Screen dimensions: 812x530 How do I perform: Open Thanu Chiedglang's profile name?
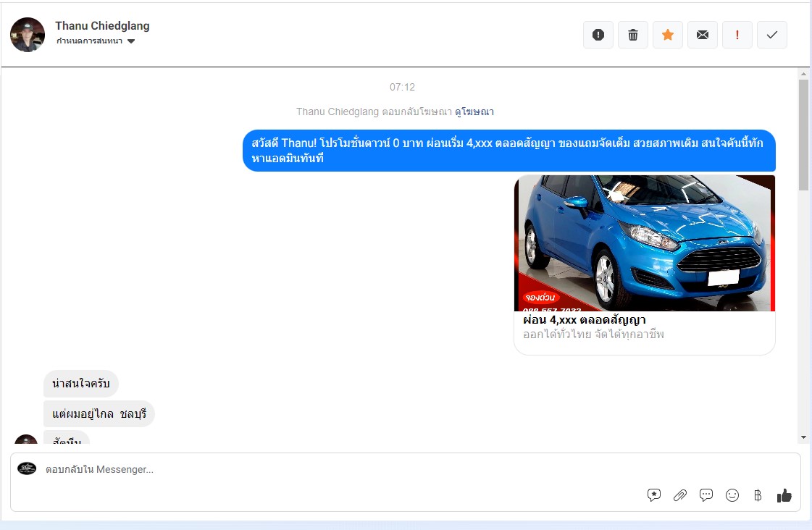tap(102, 26)
